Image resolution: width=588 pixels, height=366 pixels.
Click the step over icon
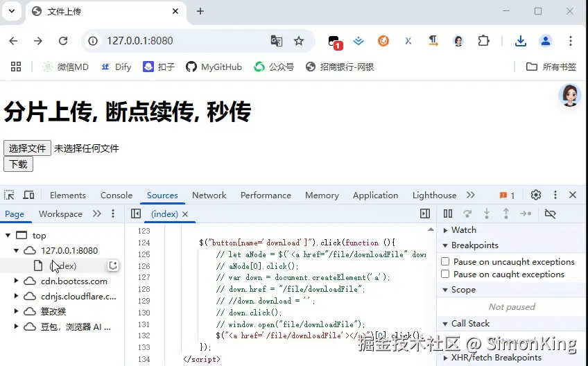point(467,214)
